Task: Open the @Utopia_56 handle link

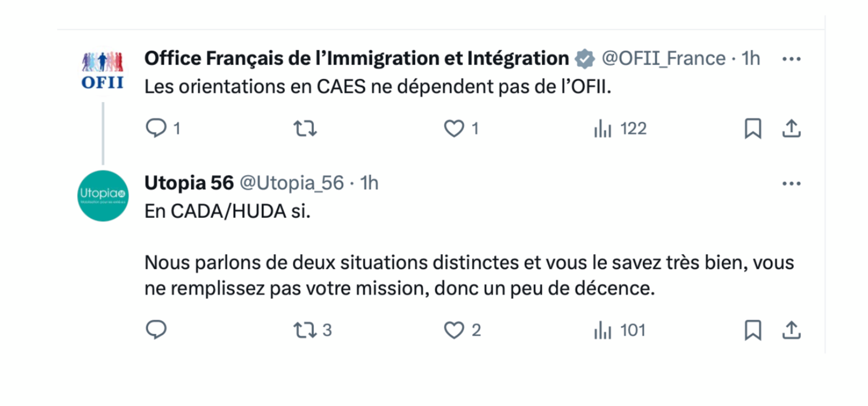Action: point(292,183)
